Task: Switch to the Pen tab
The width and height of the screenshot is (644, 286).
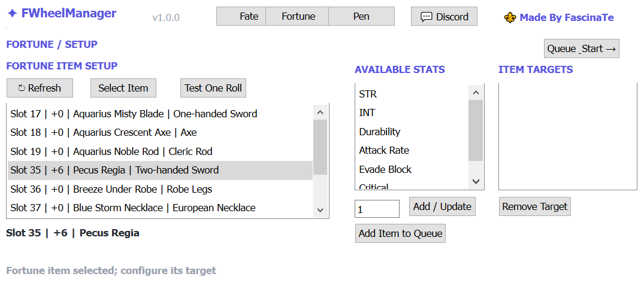Action: [x=361, y=16]
